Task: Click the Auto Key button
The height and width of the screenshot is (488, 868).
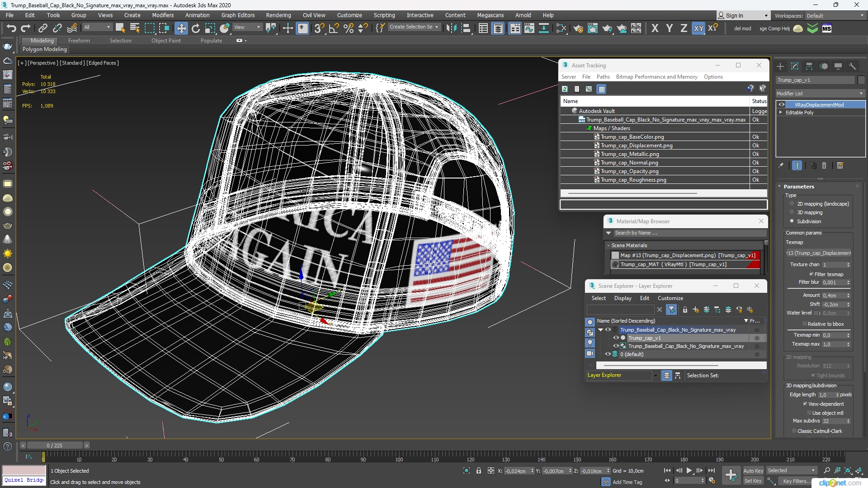Action: tap(753, 471)
